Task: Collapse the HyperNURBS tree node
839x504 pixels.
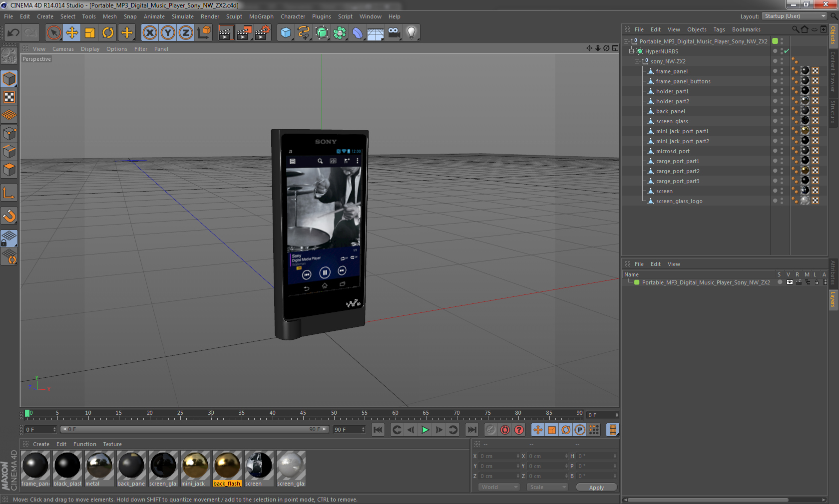Action: point(632,51)
